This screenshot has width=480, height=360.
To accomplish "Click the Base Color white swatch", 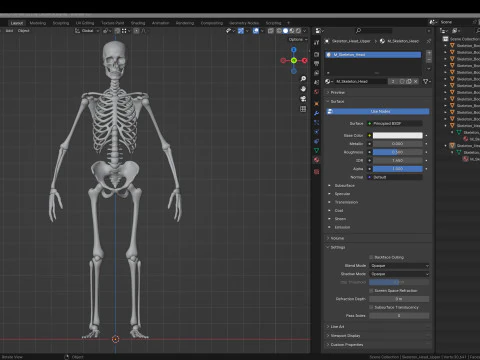I will 397,135.
